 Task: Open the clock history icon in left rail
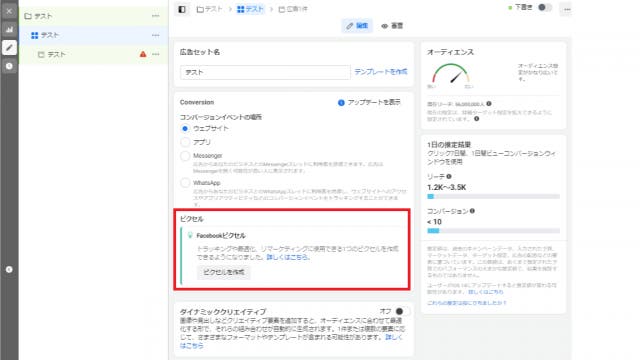[x=9, y=66]
